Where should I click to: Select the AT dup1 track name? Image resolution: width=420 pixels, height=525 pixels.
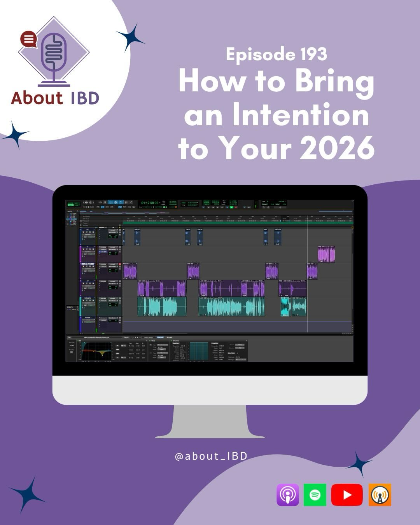point(87,264)
